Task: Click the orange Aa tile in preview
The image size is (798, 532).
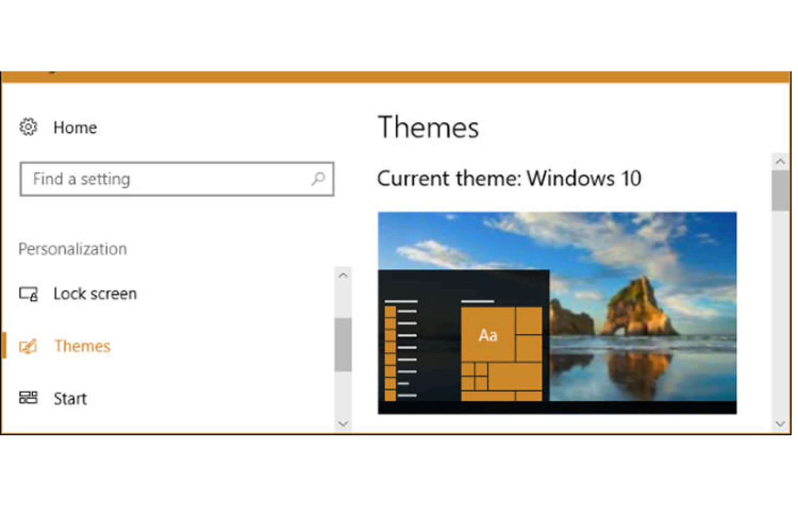Action: pyautogui.click(x=488, y=335)
